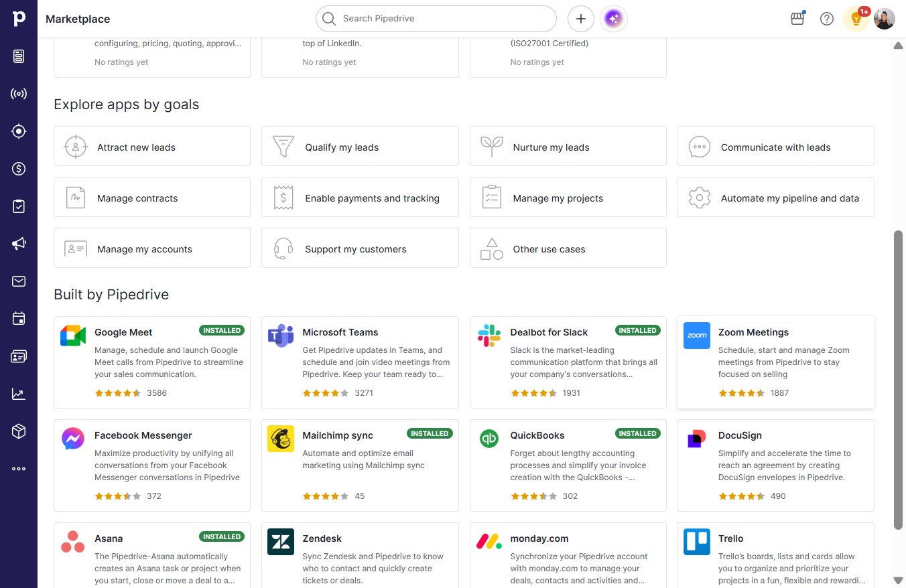906x588 pixels.
Task: Open the Manage my accounts goal
Action: 152,248
